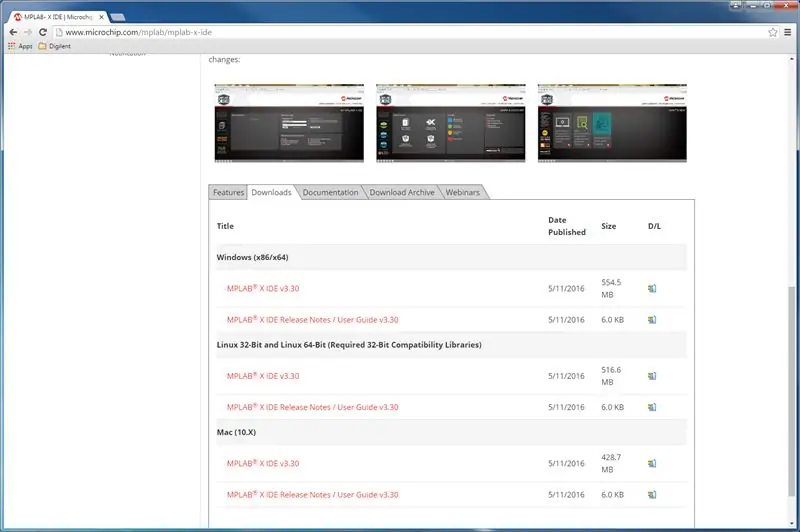
Task: Open Chrome hamburger menu
Action: pos(788,32)
